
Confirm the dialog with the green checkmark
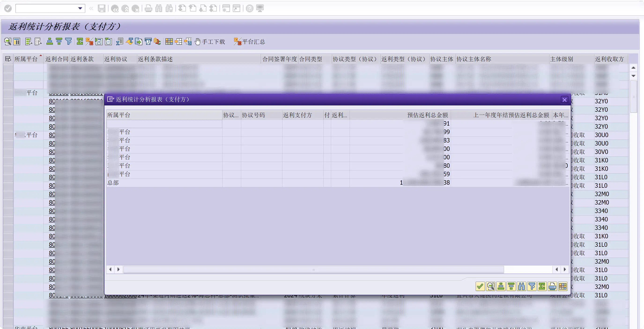[x=480, y=286]
